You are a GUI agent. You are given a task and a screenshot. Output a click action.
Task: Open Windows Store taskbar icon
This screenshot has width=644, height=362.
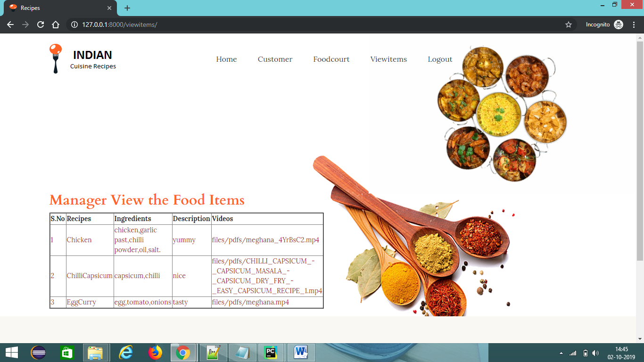pyautogui.click(x=67, y=353)
